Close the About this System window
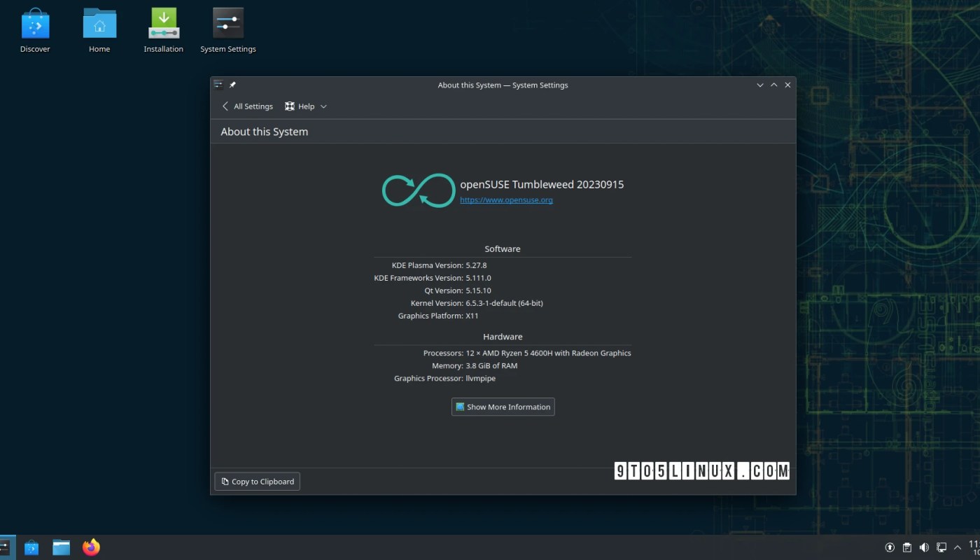This screenshot has height=560, width=980. click(x=787, y=85)
